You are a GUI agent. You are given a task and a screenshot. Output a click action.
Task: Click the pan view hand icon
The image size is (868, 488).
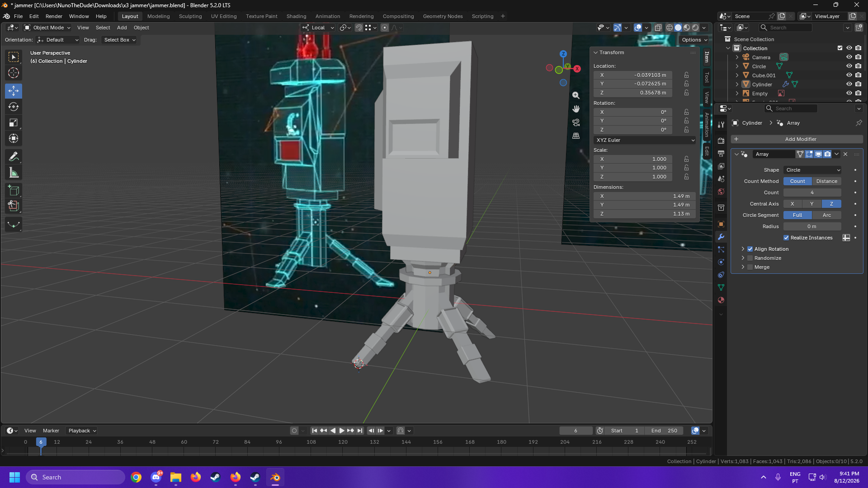click(x=576, y=109)
